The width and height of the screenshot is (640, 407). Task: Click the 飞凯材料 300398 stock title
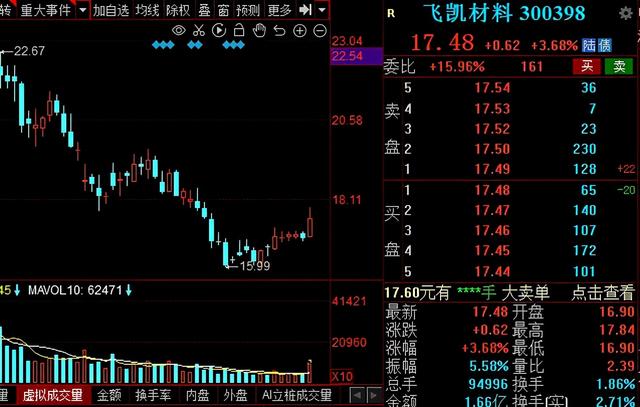coord(504,13)
